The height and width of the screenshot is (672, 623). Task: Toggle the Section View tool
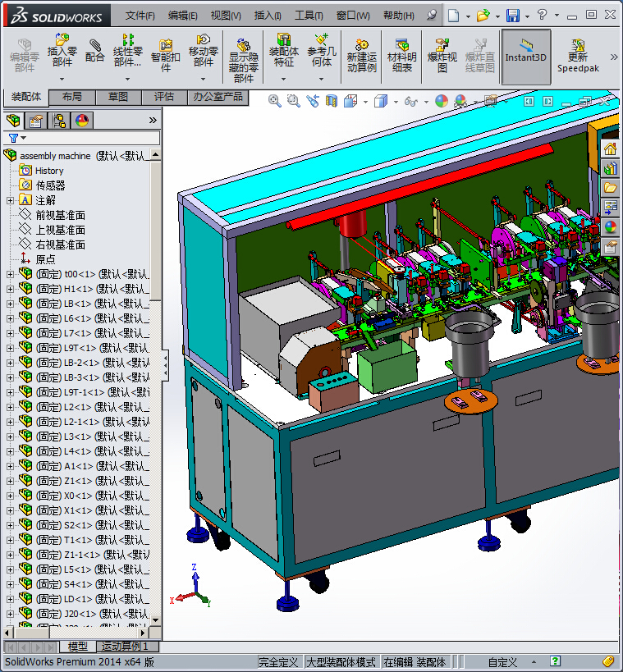coord(332,101)
